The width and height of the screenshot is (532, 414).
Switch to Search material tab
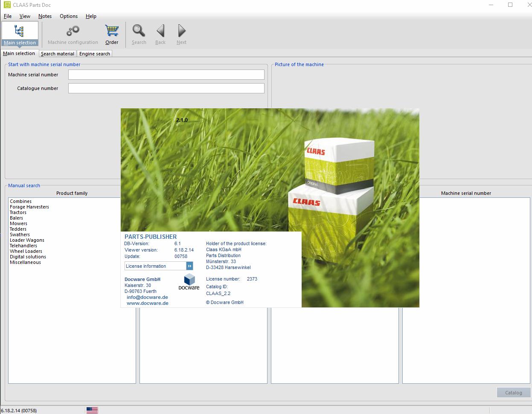pyautogui.click(x=58, y=54)
